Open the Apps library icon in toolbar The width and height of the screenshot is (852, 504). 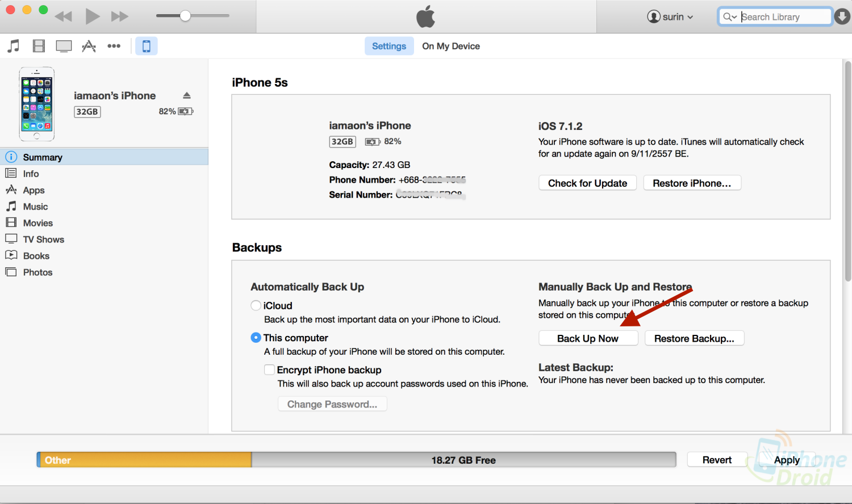[x=89, y=46]
